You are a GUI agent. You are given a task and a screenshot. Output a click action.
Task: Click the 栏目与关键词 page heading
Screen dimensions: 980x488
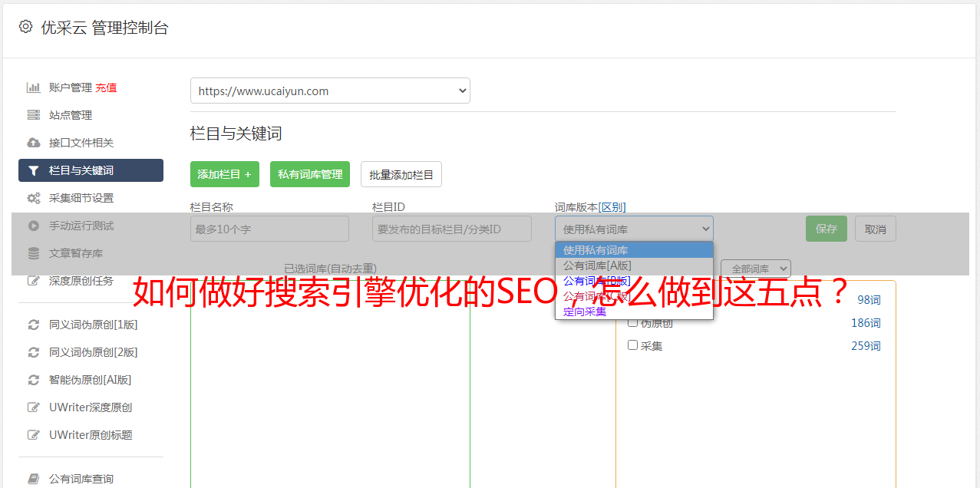236,134
